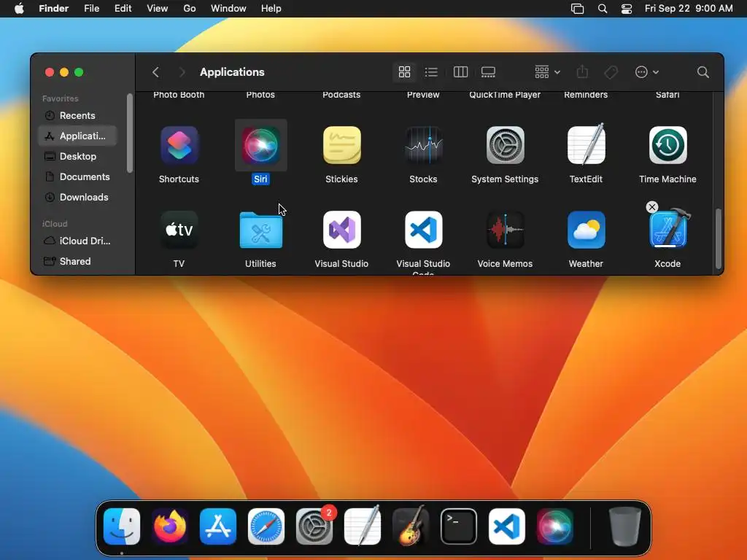Switch to gallery view
Viewport: 747px width, 560px height.
[x=488, y=72]
